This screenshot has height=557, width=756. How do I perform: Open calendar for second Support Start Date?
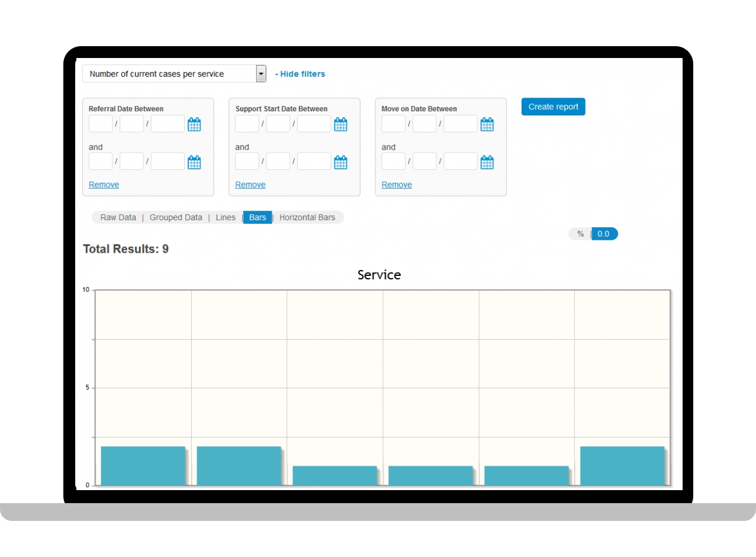click(340, 162)
